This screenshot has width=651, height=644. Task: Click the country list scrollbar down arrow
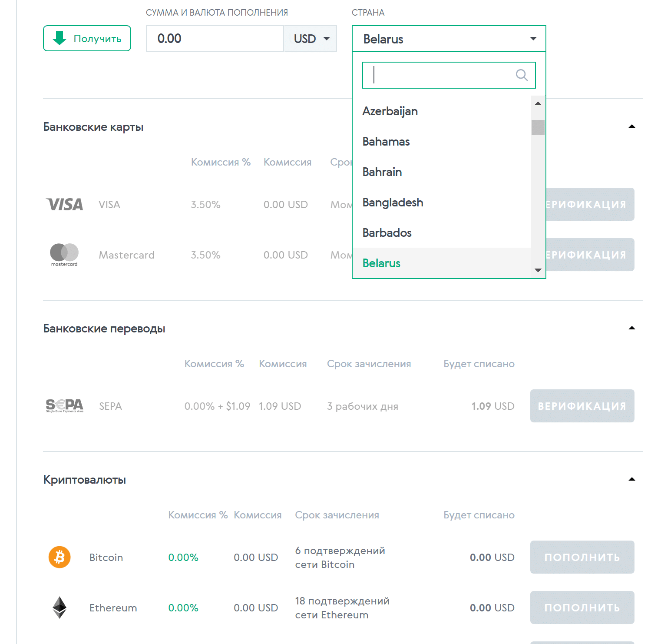coord(538,270)
